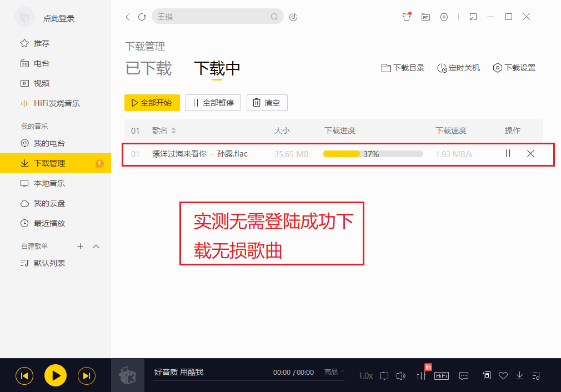Click the volume speaker icon
The width and height of the screenshot is (561, 392).
point(401,376)
